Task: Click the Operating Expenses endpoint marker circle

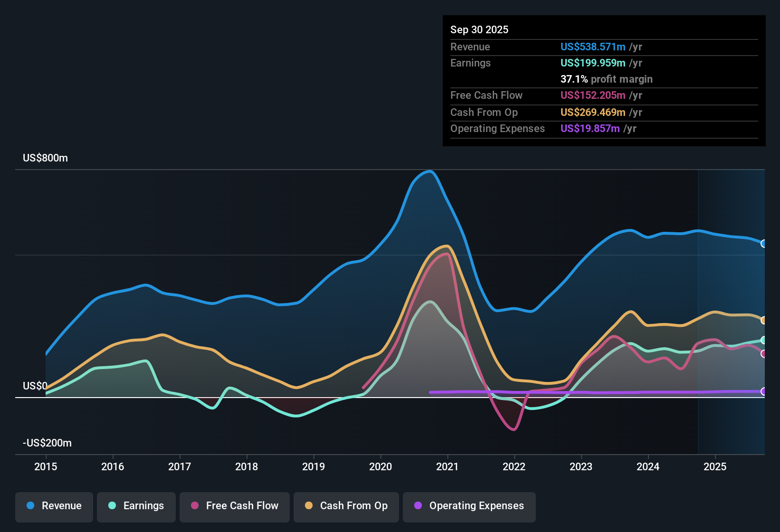Action: 764,392
